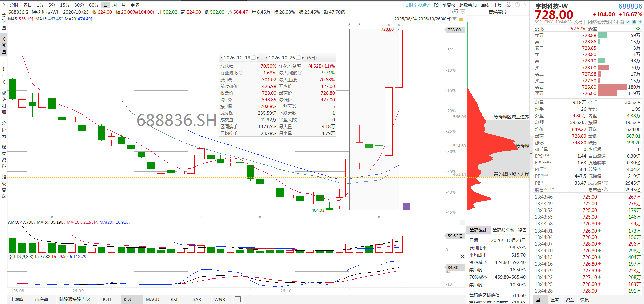644x304 pixels.
Task: Open the date range dropdown triangle
Action: (x=454, y=19)
